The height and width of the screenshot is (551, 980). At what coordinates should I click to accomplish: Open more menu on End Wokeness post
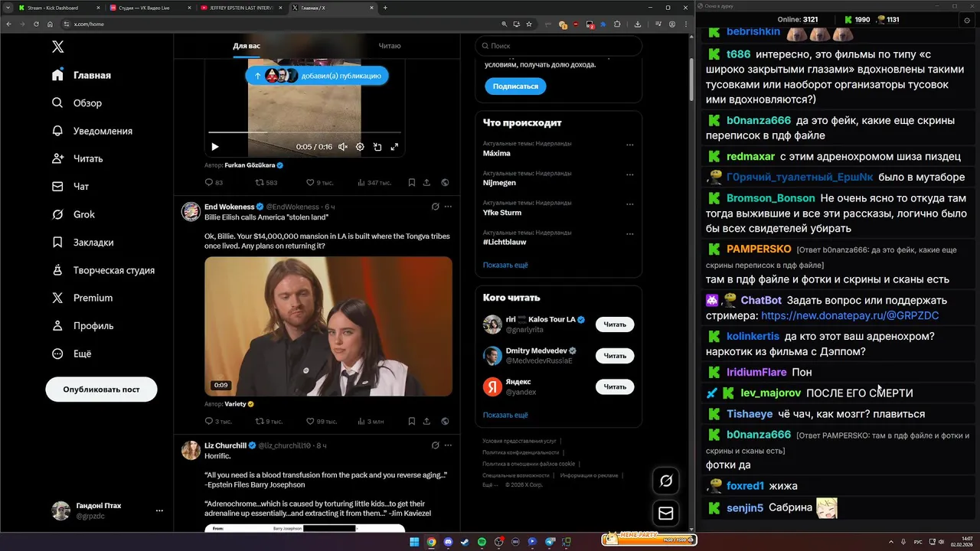coord(449,207)
